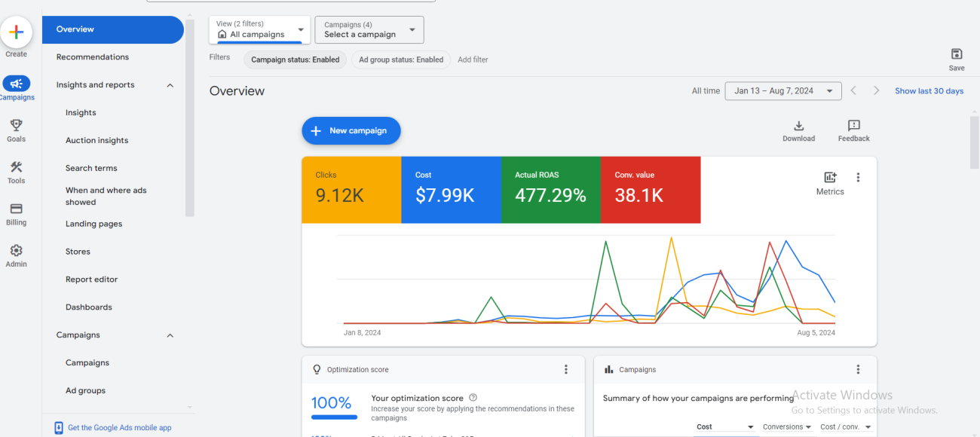980x437 pixels.
Task: Click the New campaign button
Action: click(x=351, y=130)
